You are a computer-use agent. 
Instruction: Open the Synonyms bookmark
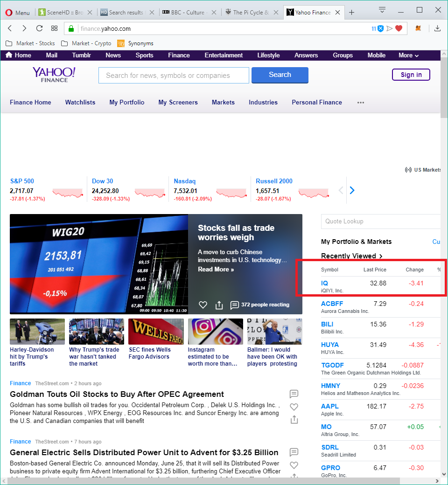(x=135, y=43)
